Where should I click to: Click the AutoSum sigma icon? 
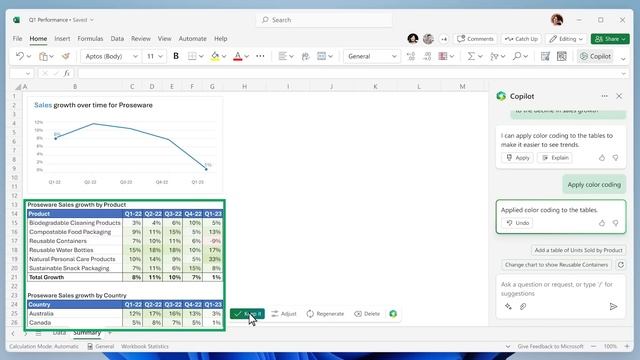471,56
